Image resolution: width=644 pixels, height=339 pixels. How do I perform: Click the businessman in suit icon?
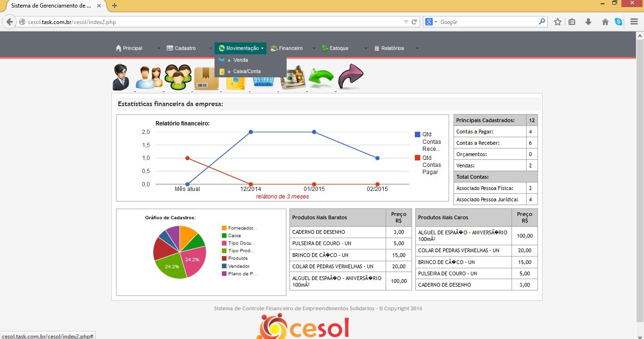coord(121,77)
